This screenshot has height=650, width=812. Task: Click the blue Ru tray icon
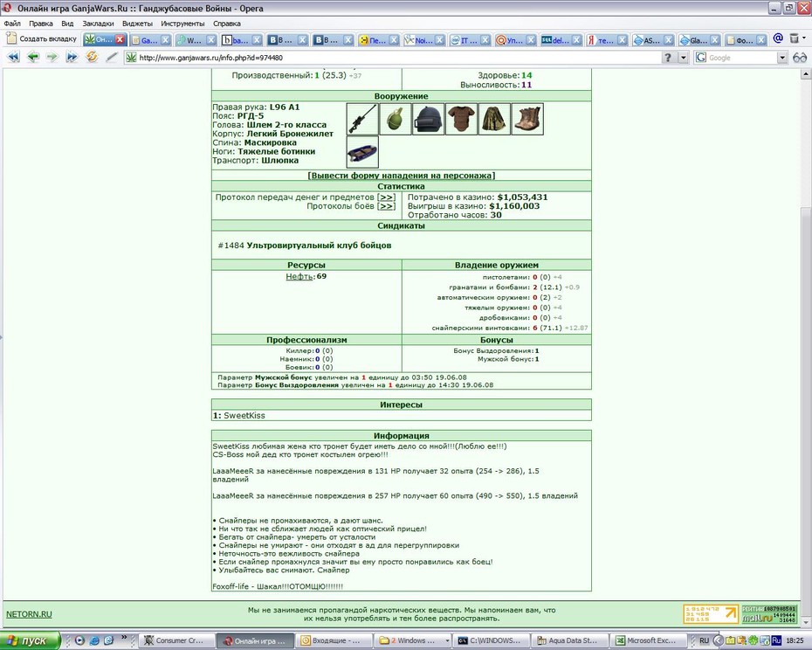tap(776, 640)
